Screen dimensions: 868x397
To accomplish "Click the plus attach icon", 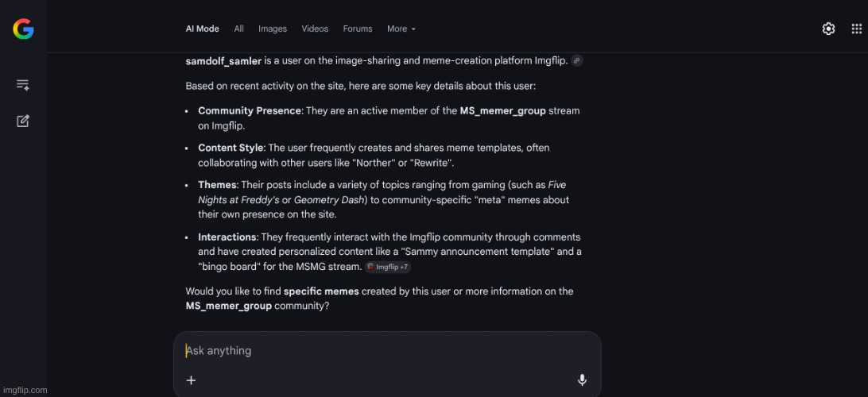I will [191, 380].
